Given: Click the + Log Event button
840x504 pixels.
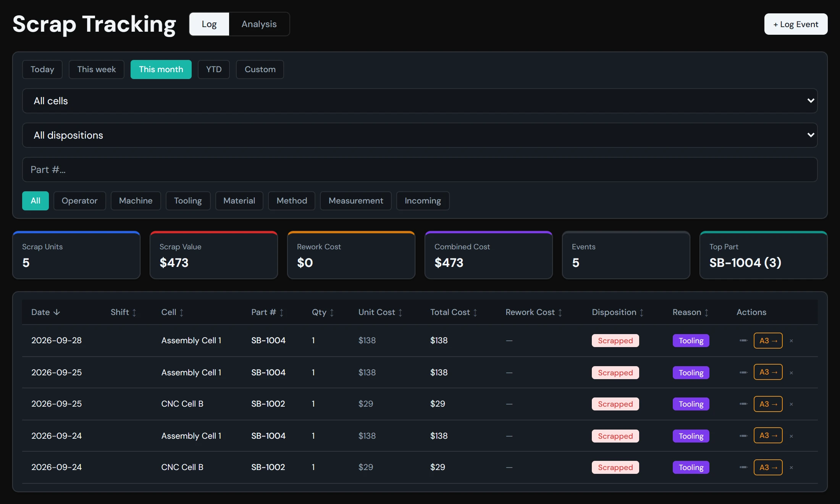Looking at the screenshot, I should click(x=796, y=24).
